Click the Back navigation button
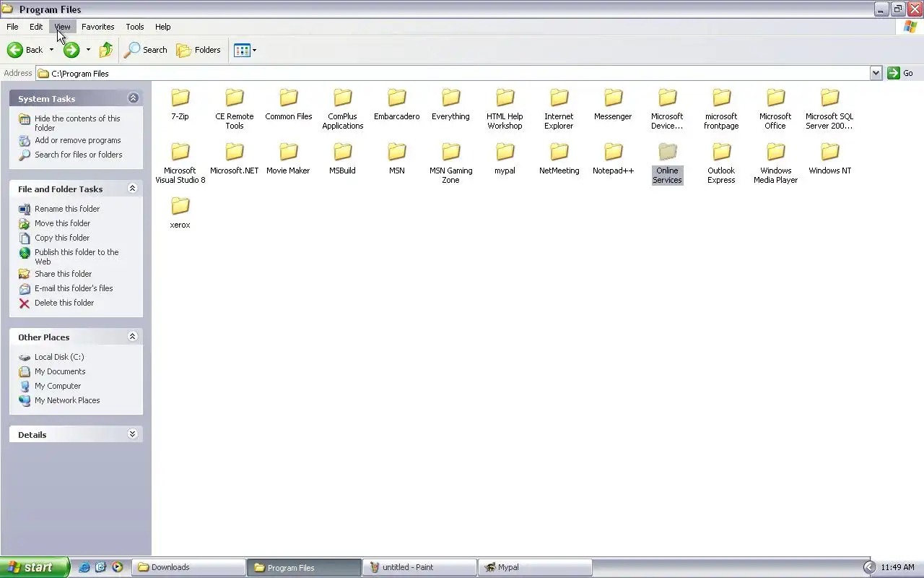 25,50
